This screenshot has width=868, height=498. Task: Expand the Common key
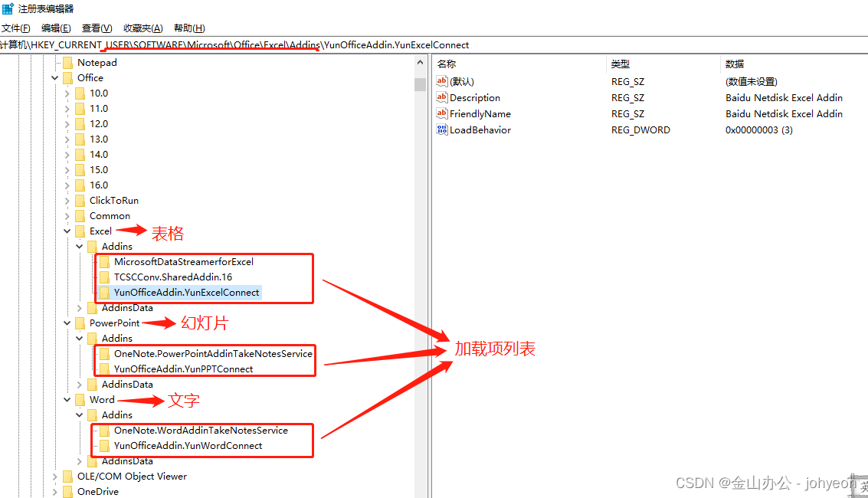pos(67,216)
